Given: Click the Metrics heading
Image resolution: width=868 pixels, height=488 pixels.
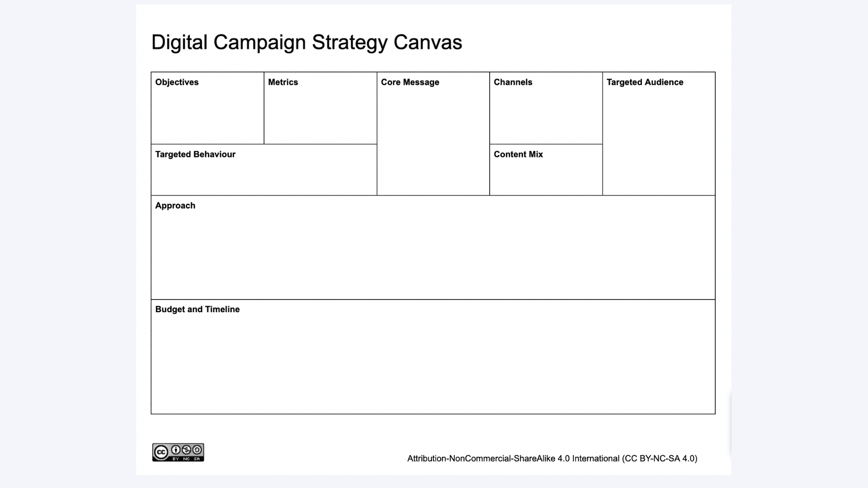Looking at the screenshot, I should pos(283,82).
